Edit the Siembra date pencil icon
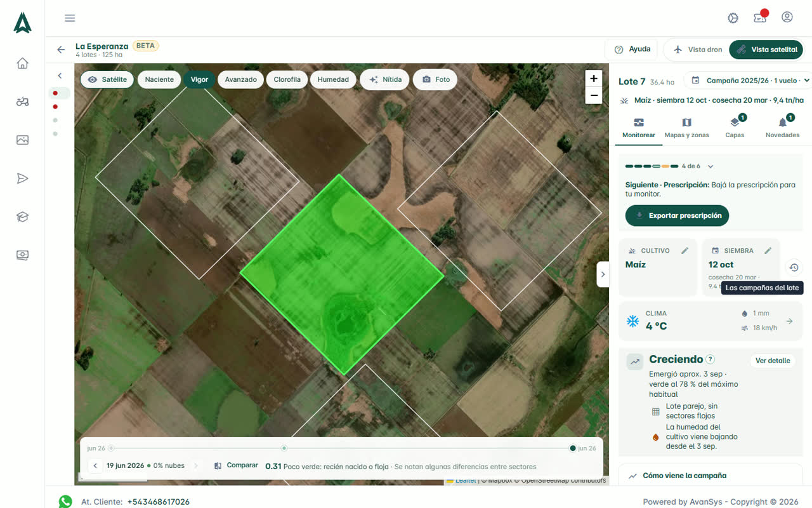The width and height of the screenshot is (812, 508). (x=768, y=251)
